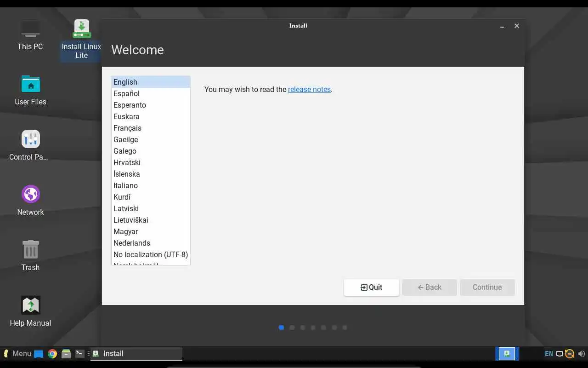Quit the installer

(x=371, y=287)
